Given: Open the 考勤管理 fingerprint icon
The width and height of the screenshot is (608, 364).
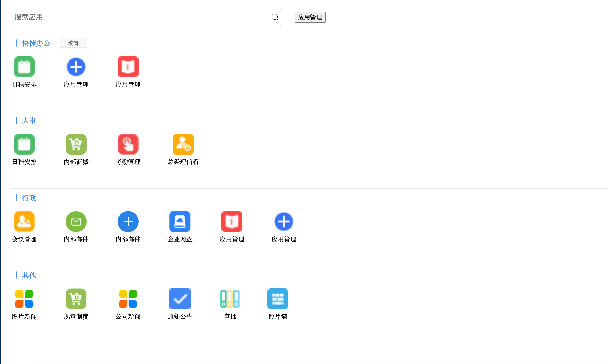Looking at the screenshot, I should 128,144.
